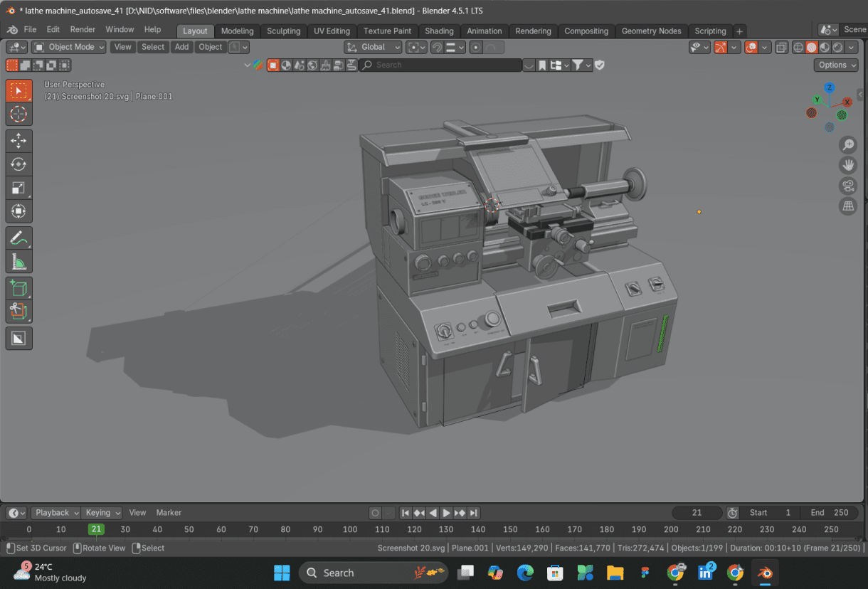
Task: Select the Transform tool
Action: (19, 211)
